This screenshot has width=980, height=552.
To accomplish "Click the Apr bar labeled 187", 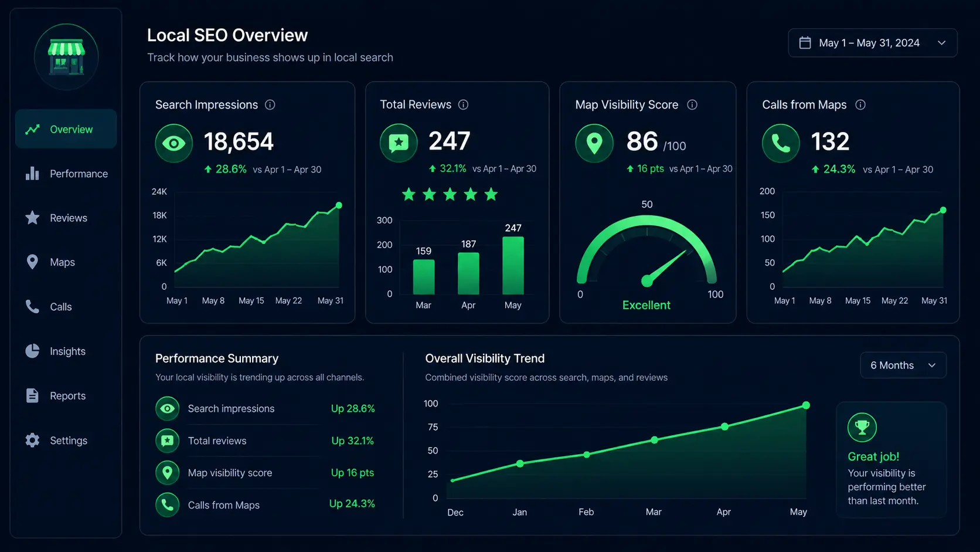I will [x=468, y=273].
